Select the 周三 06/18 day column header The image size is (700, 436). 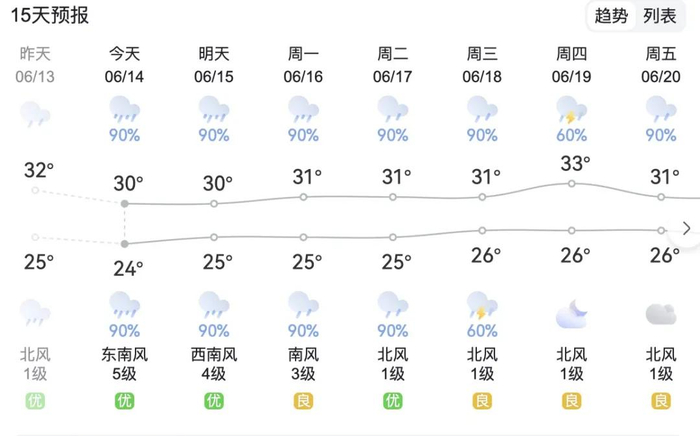pyautogui.click(x=482, y=65)
